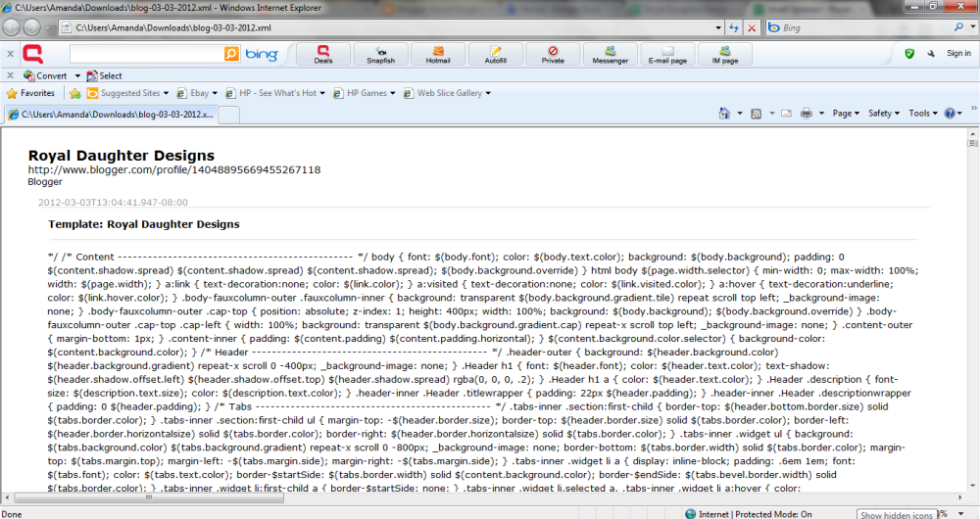
Task: Expand the Page dropdown menu
Action: click(845, 114)
